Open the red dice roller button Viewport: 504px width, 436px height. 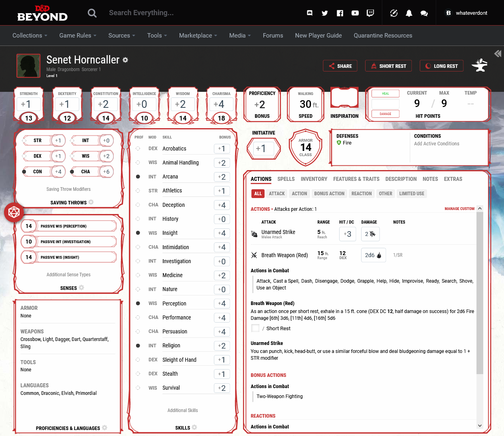coord(14,212)
